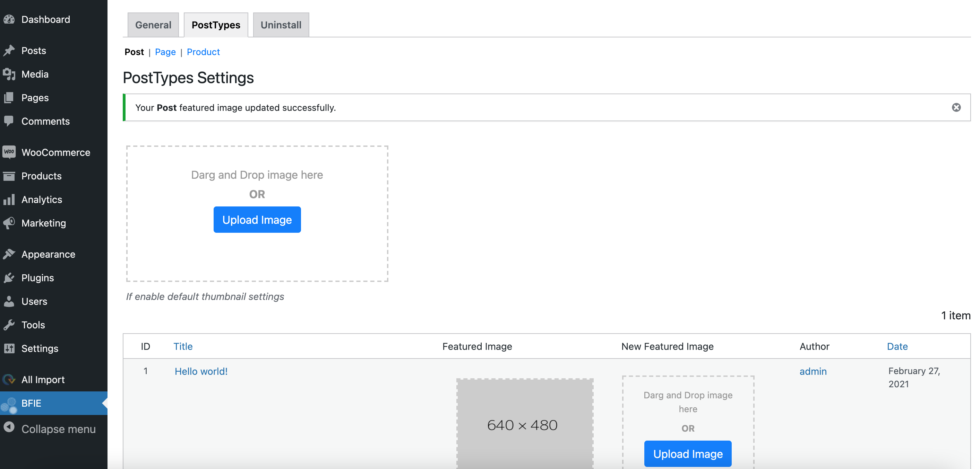Viewport: 980px width, 469px height.
Task: Click the WooCommerce logo icon
Action: point(9,152)
